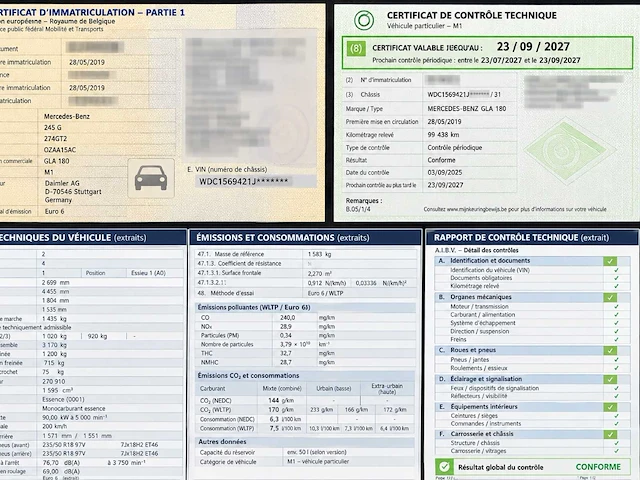Select the Mercedes-Benz make on the registration certificate

pos(67,116)
